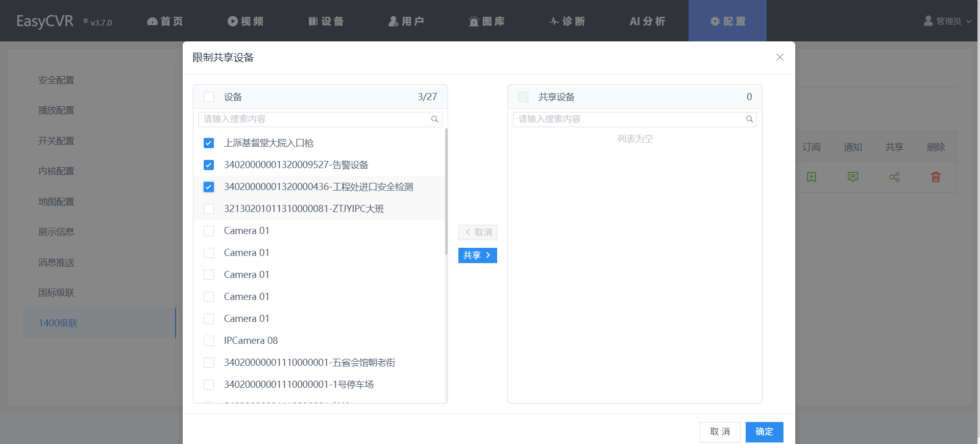The width and height of the screenshot is (980, 444).
Task: Click the EasyCVR logo
Action: [x=45, y=21]
